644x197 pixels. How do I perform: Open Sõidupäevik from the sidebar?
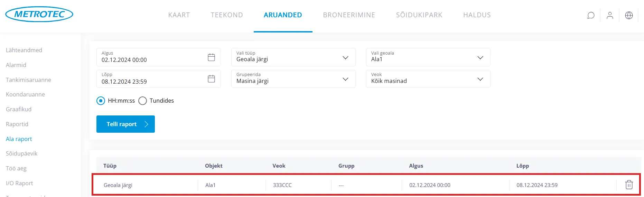[x=21, y=153]
